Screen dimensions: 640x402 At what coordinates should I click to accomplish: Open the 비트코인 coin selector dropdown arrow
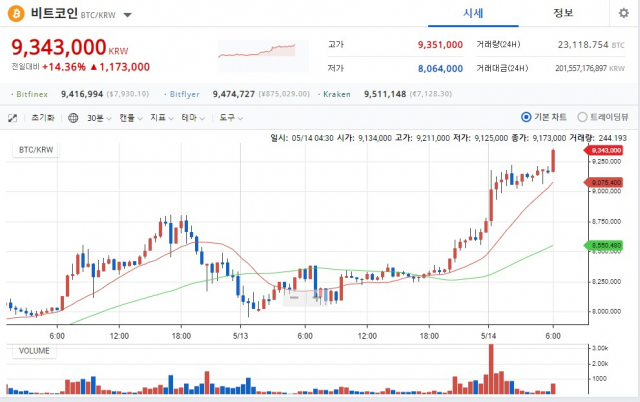pyautogui.click(x=127, y=16)
